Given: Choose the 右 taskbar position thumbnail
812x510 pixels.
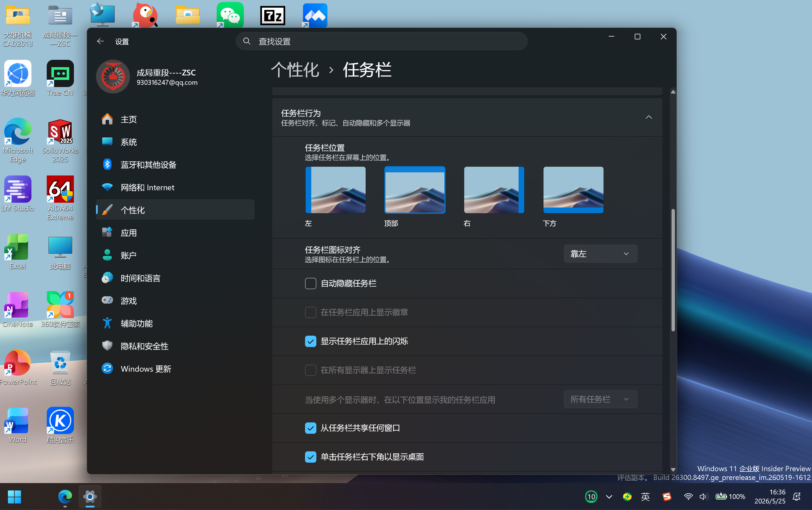Looking at the screenshot, I should (494, 190).
